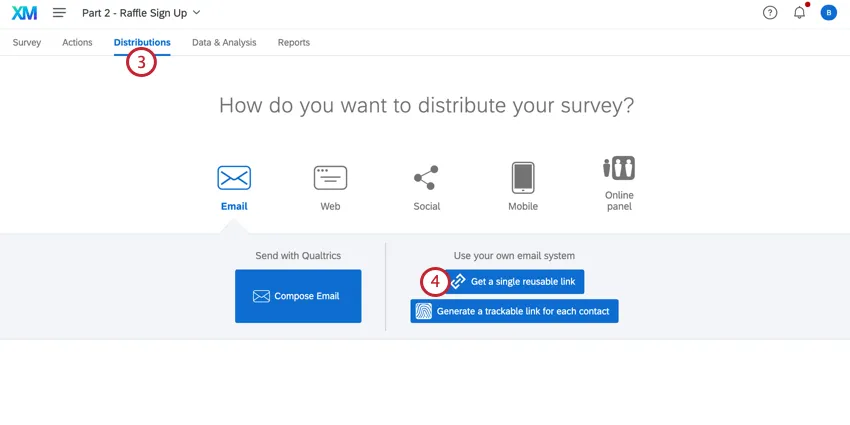The width and height of the screenshot is (850, 425).
Task: Open the hamburger navigation menu
Action: (x=59, y=13)
